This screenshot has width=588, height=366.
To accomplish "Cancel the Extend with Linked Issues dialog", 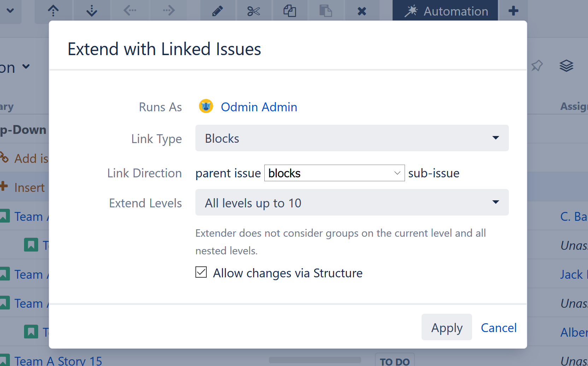I will click(498, 327).
